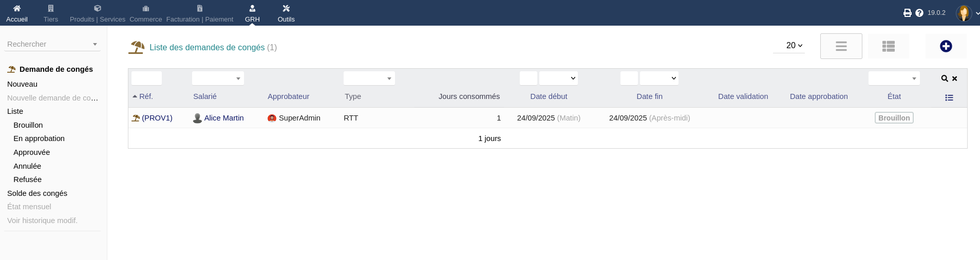Open Alice Martin's employee profile
The width and height of the screenshot is (980, 260).
[223, 118]
